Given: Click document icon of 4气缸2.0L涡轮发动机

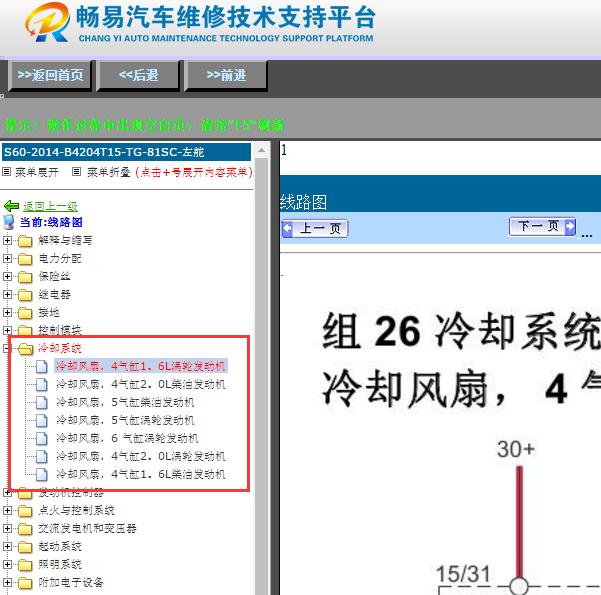Looking at the screenshot, I should [x=42, y=457].
